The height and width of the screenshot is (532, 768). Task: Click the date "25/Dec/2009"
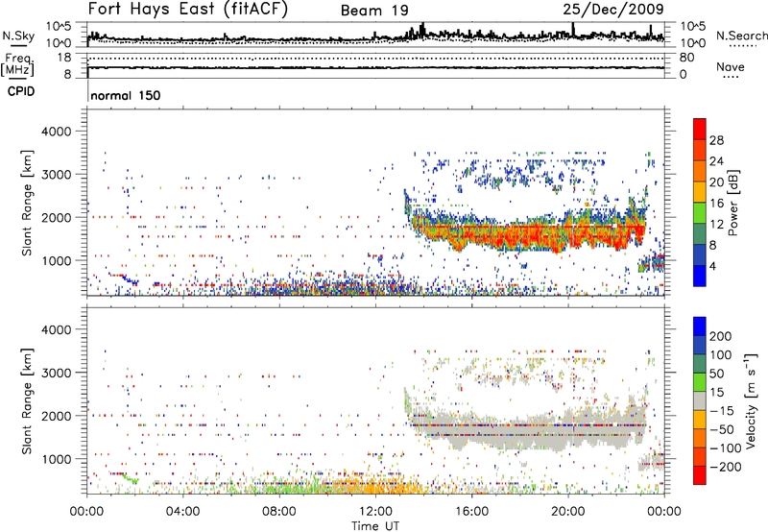coord(613,9)
